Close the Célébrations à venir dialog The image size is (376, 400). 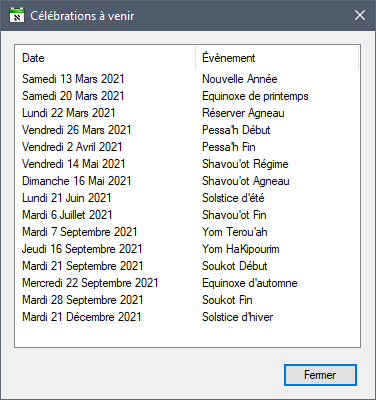(x=360, y=15)
